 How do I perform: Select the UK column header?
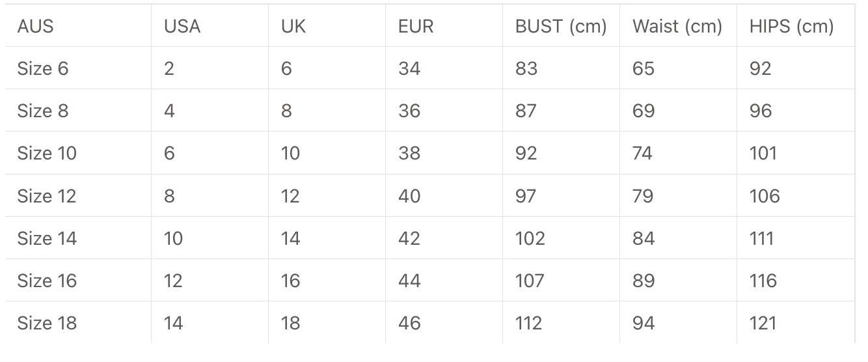293,27
